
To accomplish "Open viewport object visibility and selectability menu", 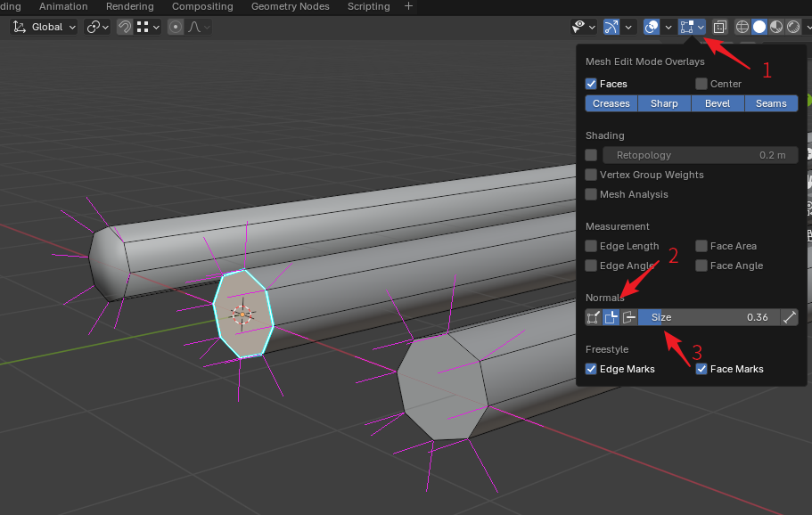I will (583, 27).
